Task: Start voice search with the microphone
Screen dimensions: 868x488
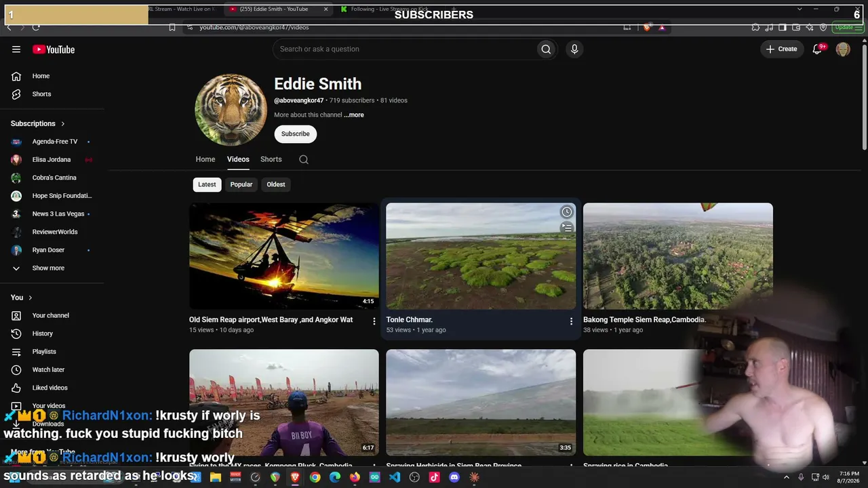Action: pyautogui.click(x=574, y=49)
